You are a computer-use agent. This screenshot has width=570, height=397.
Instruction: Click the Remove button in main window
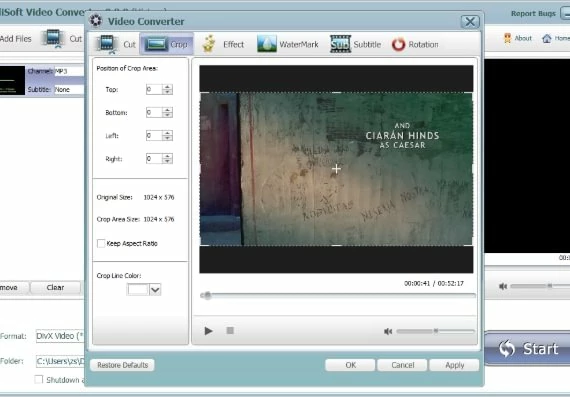tap(13, 287)
